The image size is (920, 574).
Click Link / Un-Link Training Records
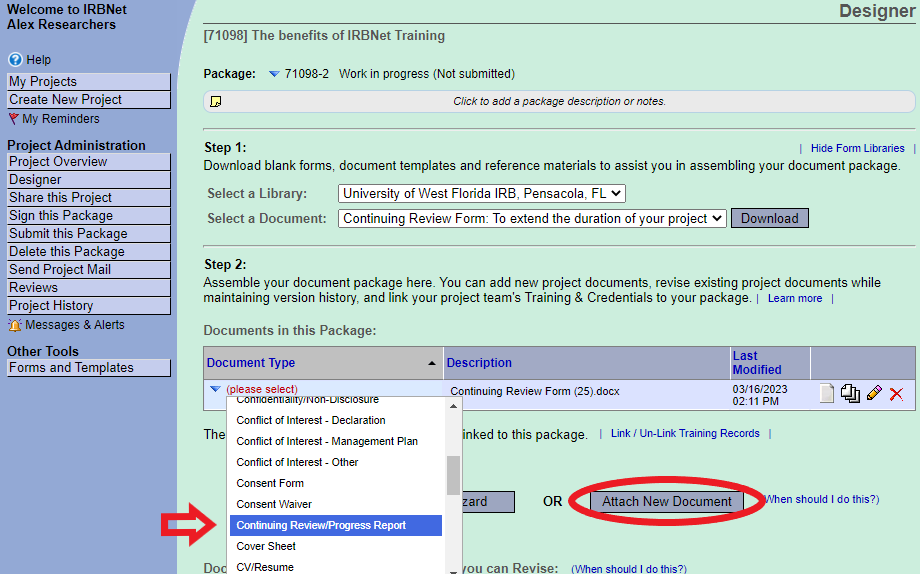(685, 434)
